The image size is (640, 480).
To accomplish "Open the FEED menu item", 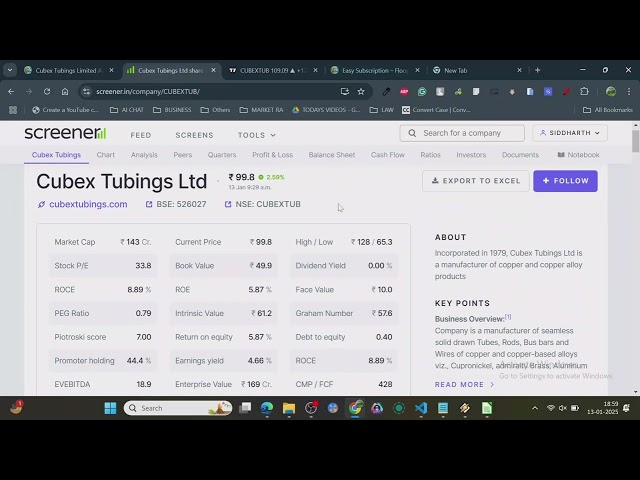I will point(141,135).
